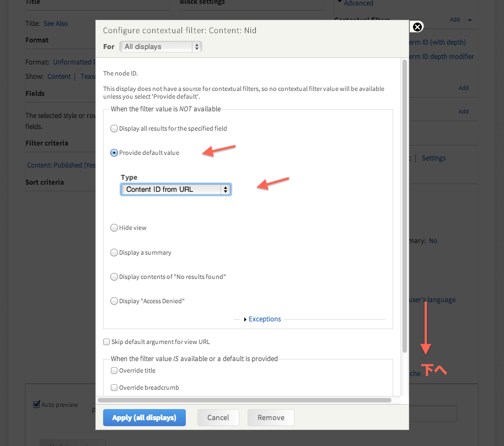The height and width of the screenshot is (446, 504).
Task: Open Content: Published filter link
Action: (61, 165)
